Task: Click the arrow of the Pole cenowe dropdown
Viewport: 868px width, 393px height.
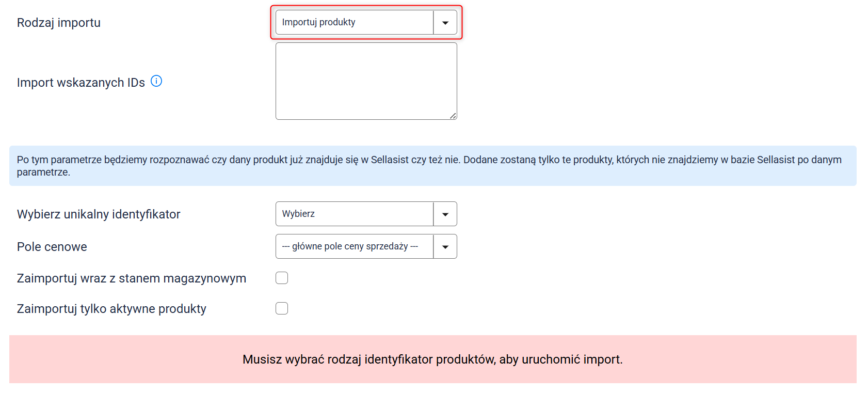Action: 445,247
